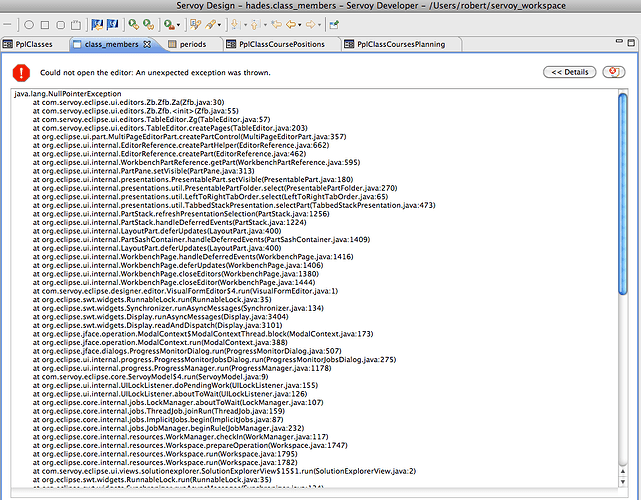
Task: Click the LockManager.aboutToWait stack line
Action: click(x=178, y=403)
